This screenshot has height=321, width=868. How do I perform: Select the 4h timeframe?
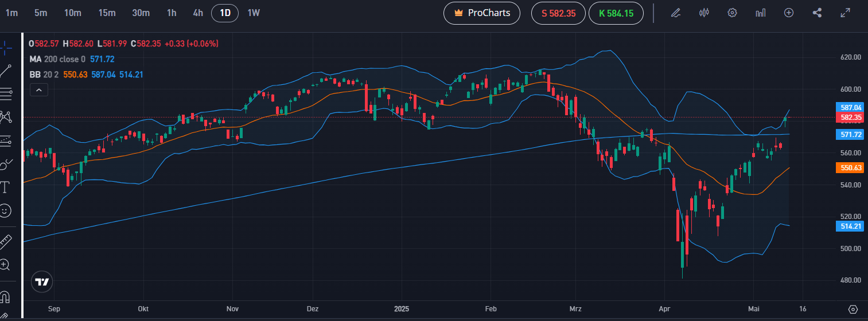(x=198, y=13)
